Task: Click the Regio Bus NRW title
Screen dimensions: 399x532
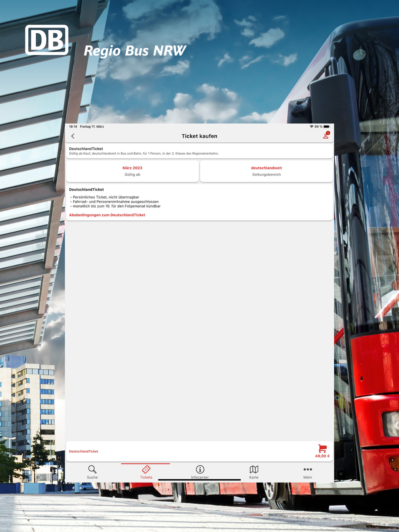Action: pos(135,51)
